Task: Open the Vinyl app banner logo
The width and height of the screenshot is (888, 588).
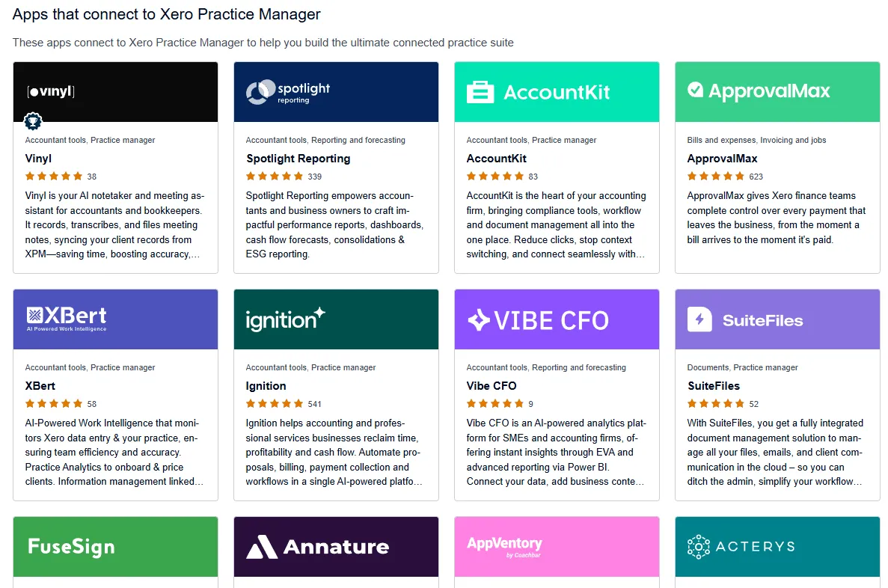Action: click(x=51, y=91)
